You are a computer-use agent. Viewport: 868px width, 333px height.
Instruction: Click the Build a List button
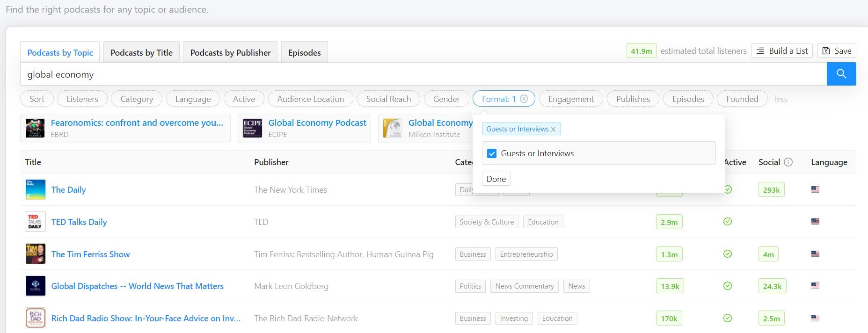pos(782,51)
